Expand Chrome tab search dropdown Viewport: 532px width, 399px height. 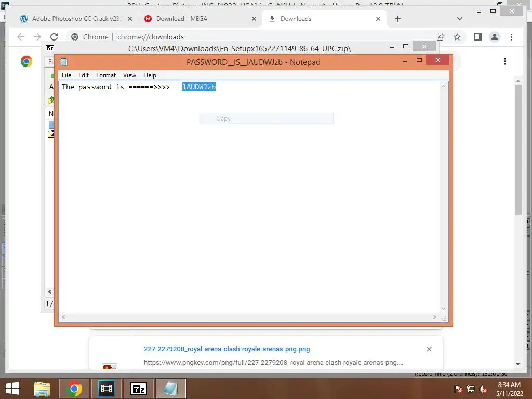click(460, 19)
